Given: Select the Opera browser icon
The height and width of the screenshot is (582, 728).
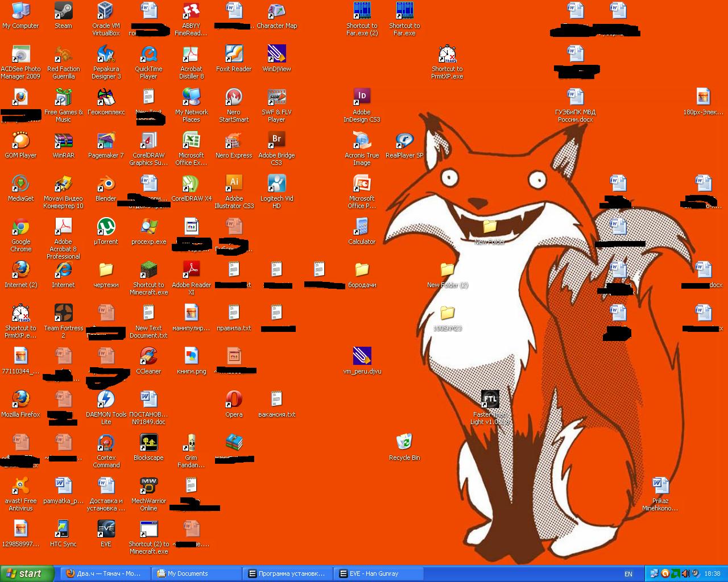Looking at the screenshot, I should pyautogui.click(x=234, y=405).
